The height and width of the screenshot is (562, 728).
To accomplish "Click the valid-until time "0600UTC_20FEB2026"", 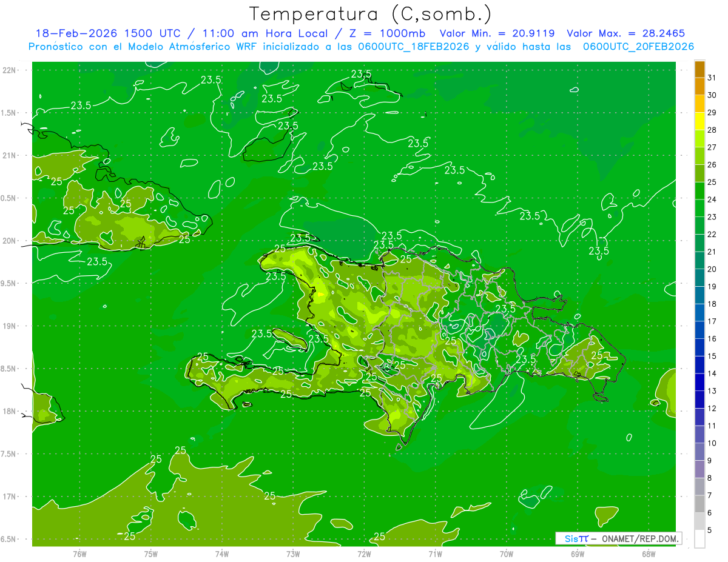I will pos(638,46).
